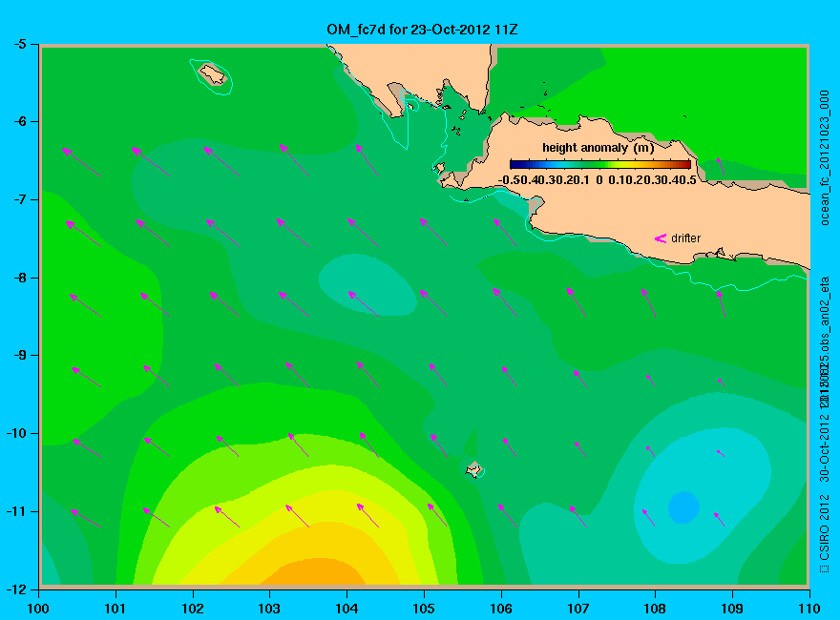Click the longitude tick label 101
840x620 pixels.
pos(115,609)
